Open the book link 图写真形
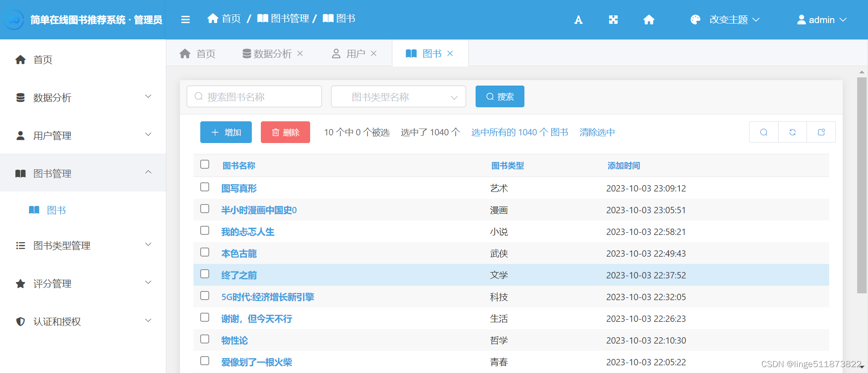This screenshot has width=868, height=373. [x=239, y=188]
